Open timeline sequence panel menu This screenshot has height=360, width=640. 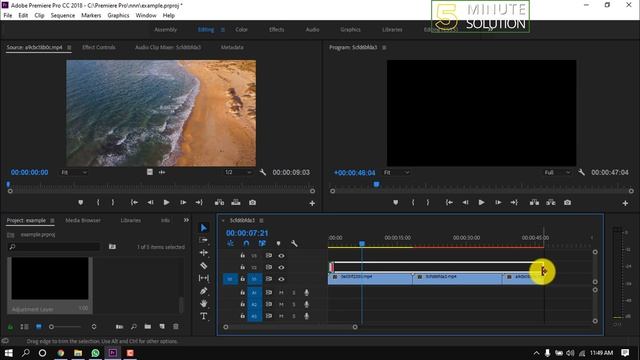pyautogui.click(x=262, y=221)
